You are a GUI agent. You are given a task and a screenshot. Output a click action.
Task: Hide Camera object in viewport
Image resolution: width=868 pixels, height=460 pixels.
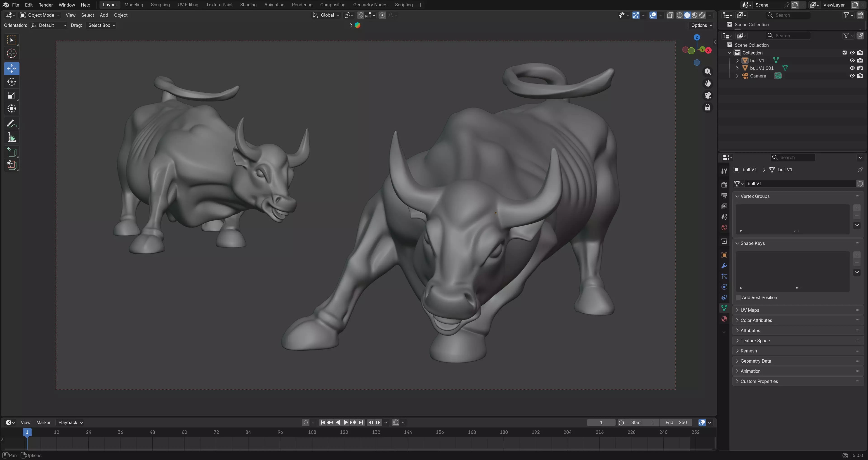[x=852, y=76]
